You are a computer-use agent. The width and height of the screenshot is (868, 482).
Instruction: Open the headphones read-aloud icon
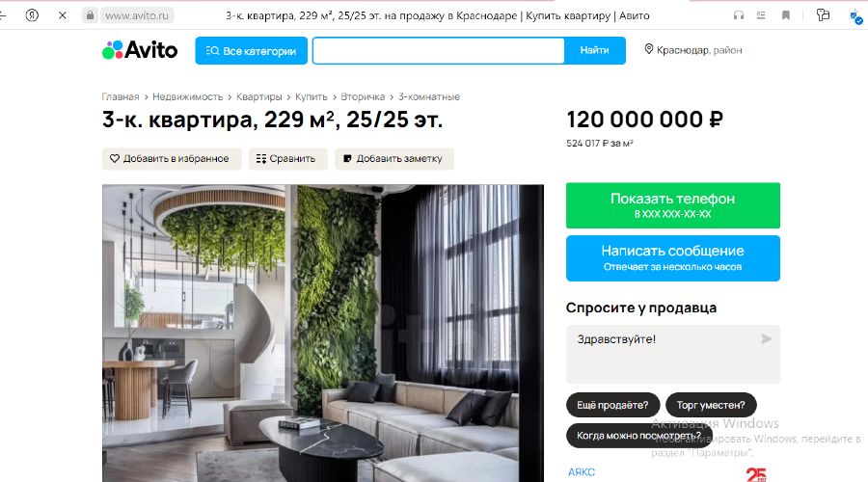tap(739, 15)
